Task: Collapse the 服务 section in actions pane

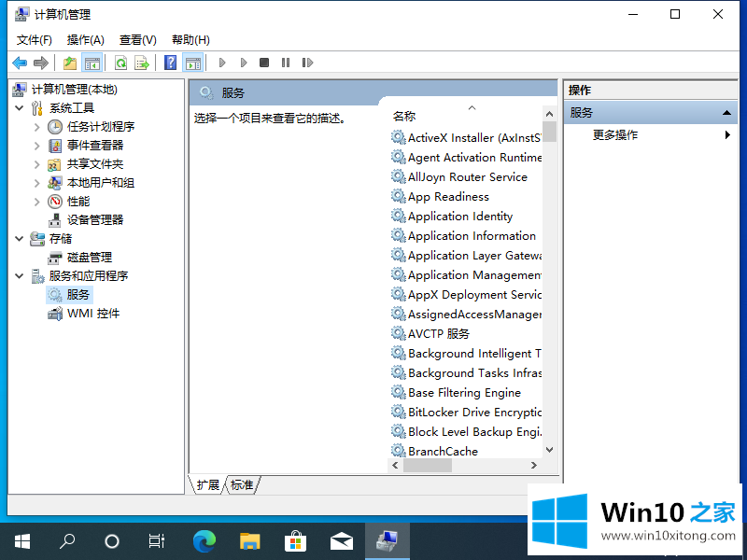Action: point(726,113)
